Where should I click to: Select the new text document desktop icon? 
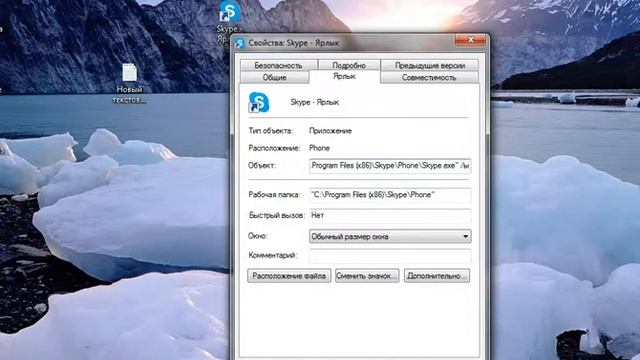tap(129, 73)
